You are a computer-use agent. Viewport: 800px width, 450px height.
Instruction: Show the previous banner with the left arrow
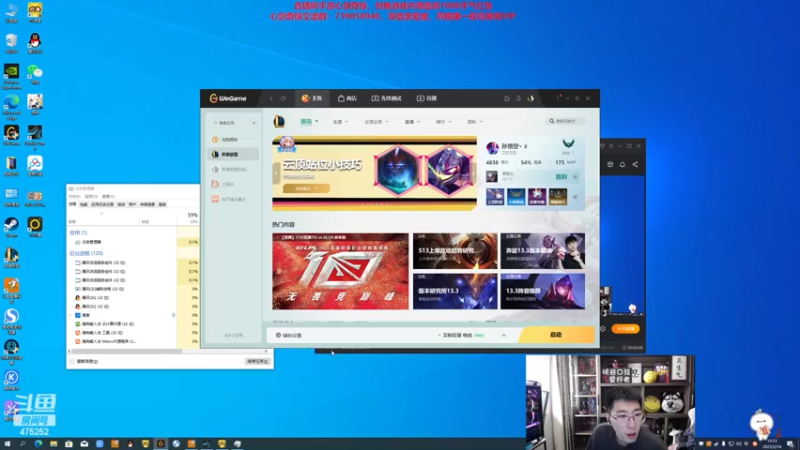pyautogui.click(x=276, y=173)
